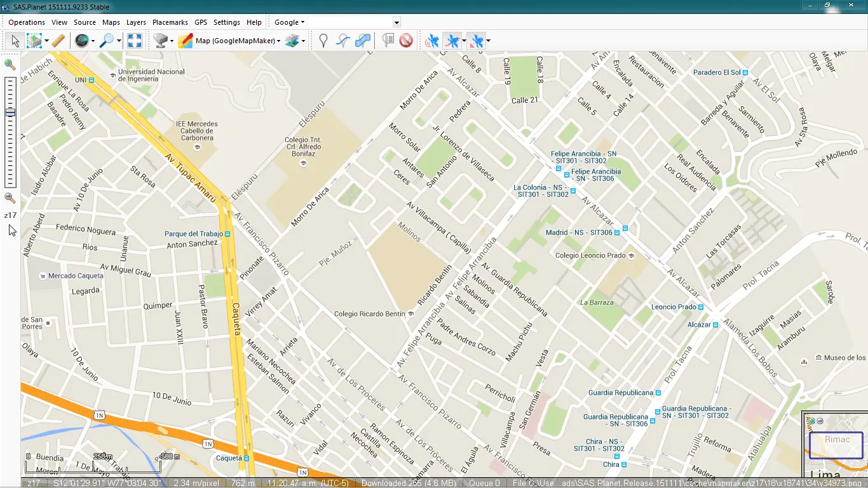This screenshot has width=868, height=488.
Task: Open the Source menu
Action: (85, 22)
